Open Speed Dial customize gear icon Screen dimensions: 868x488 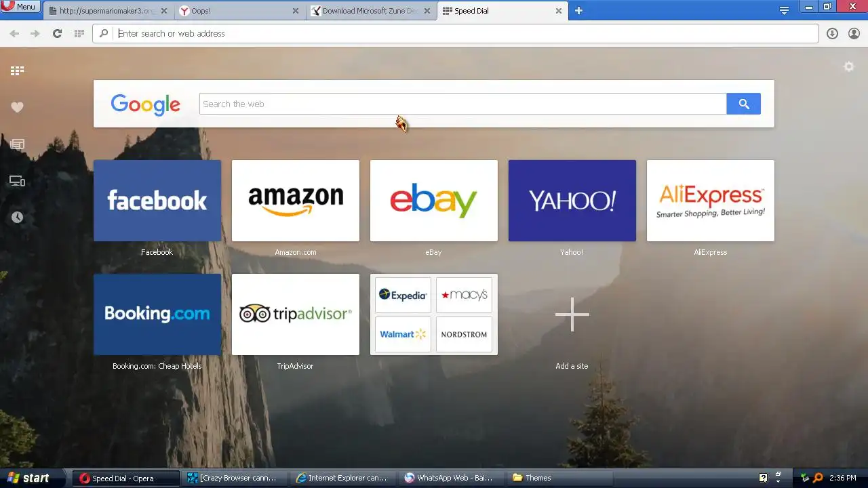[848, 66]
